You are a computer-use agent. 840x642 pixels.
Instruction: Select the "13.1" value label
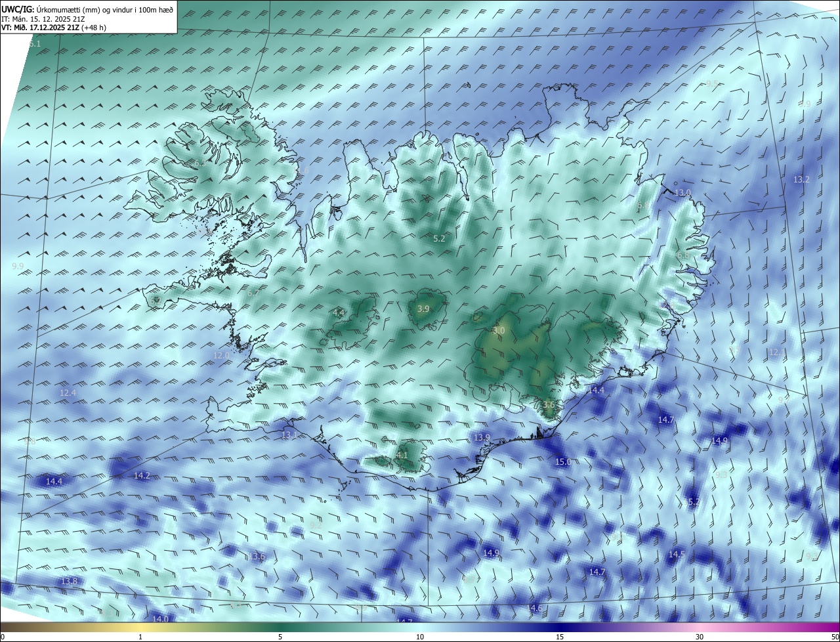point(289,435)
